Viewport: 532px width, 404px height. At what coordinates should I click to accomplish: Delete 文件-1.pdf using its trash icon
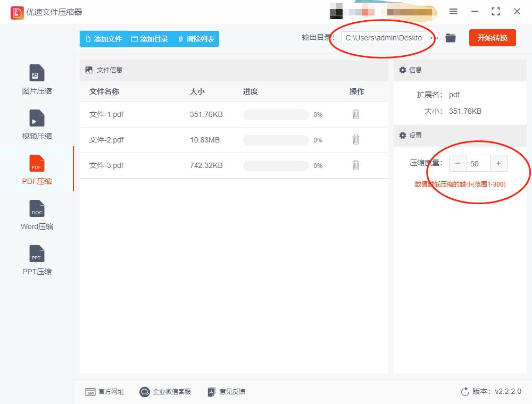355,114
